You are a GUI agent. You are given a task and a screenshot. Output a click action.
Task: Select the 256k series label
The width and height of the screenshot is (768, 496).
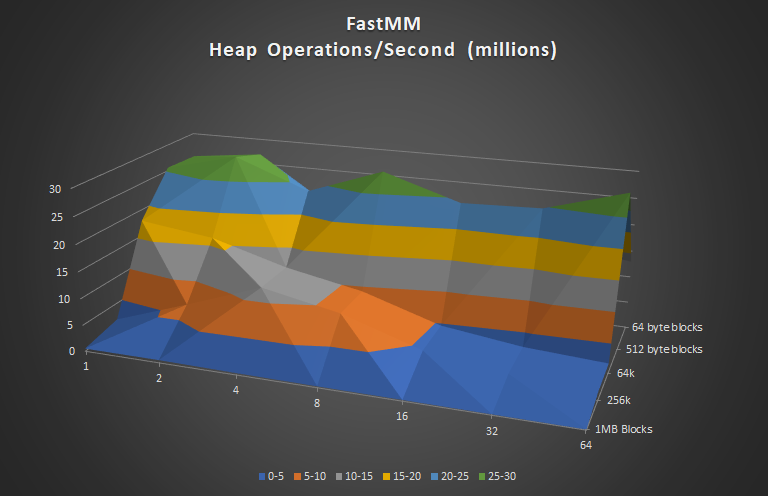619,400
